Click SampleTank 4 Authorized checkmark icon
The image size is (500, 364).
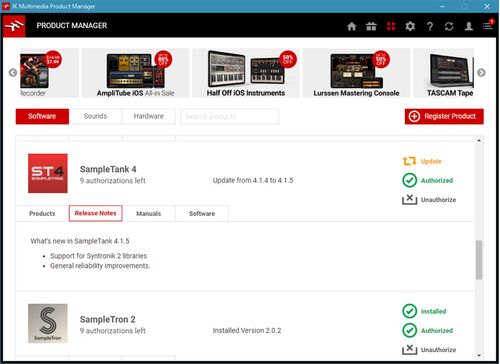(x=409, y=180)
